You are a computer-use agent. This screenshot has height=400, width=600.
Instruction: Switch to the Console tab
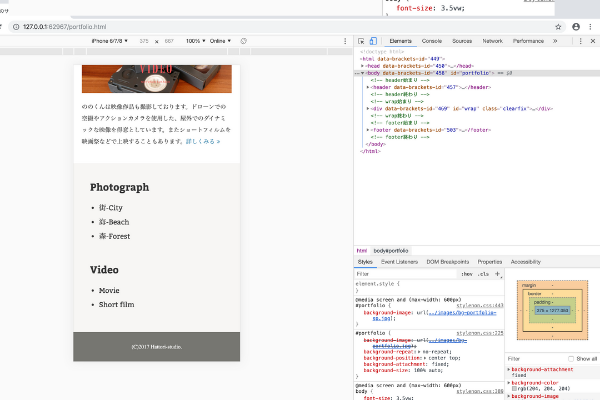432,41
